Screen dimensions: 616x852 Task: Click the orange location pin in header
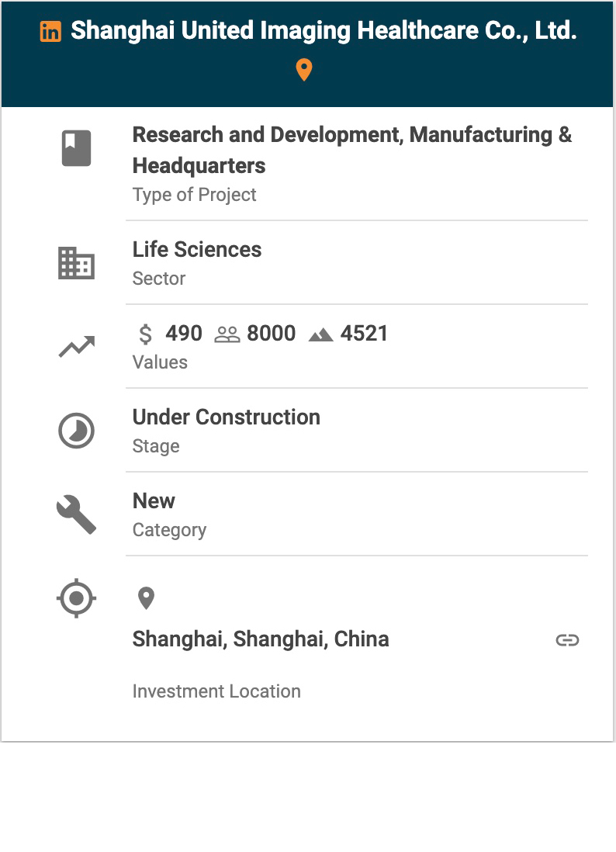[304, 70]
